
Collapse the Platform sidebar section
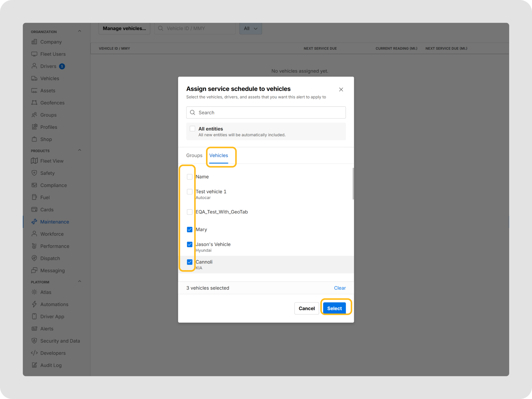(80, 282)
